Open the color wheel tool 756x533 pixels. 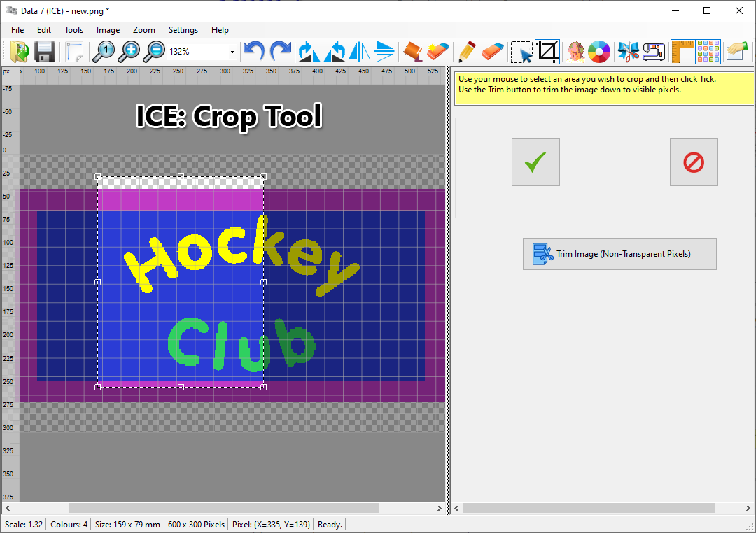point(599,52)
